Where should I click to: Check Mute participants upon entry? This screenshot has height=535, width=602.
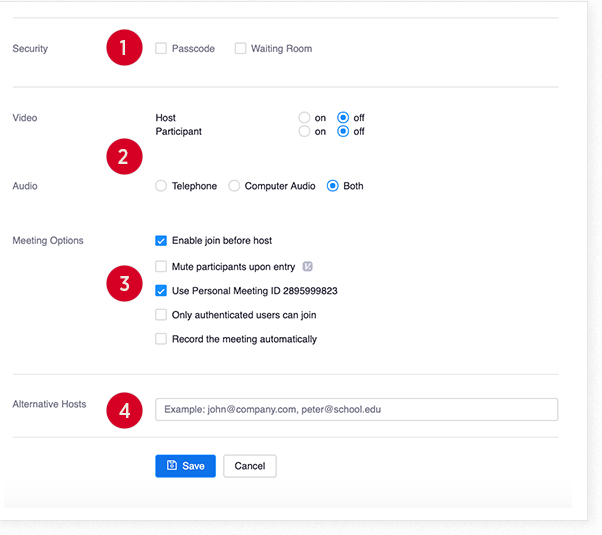click(161, 266)
